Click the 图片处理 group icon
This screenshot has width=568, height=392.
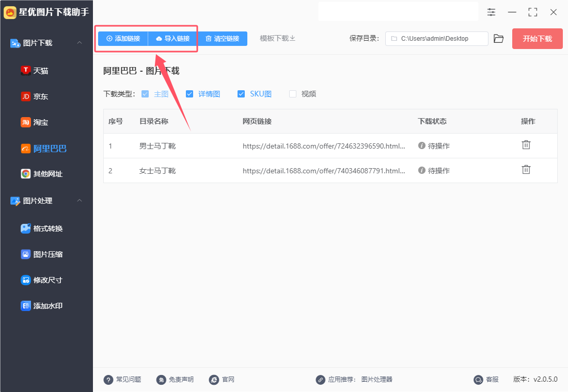[x=15, y=201]
